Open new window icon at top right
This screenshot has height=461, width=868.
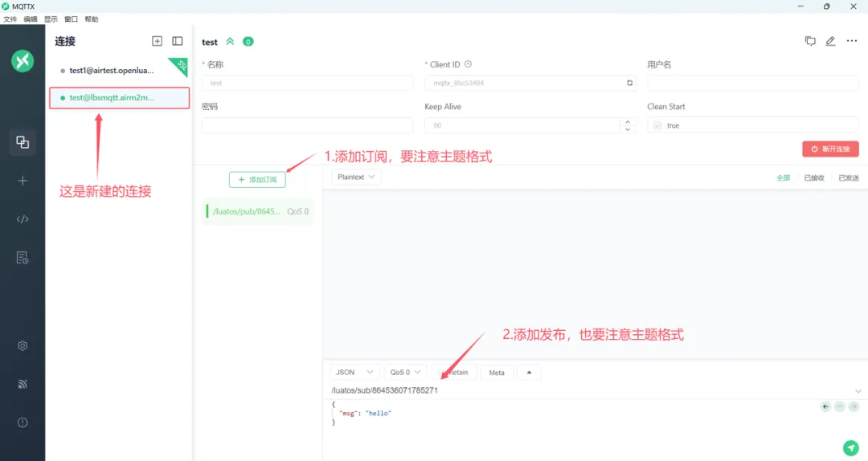810,41
